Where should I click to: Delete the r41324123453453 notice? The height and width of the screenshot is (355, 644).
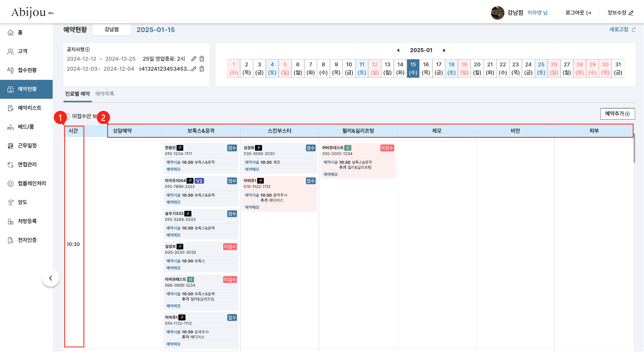coord(202,69)
